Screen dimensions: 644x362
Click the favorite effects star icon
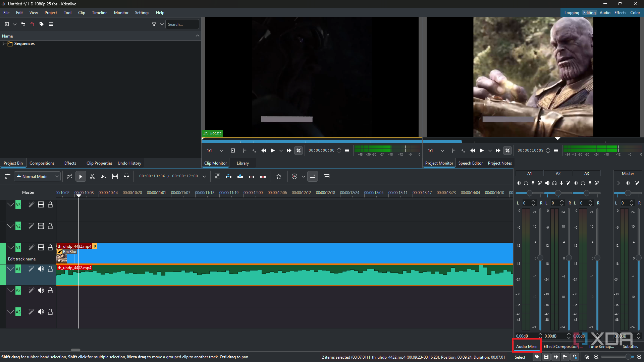click(x=279, y=176)
